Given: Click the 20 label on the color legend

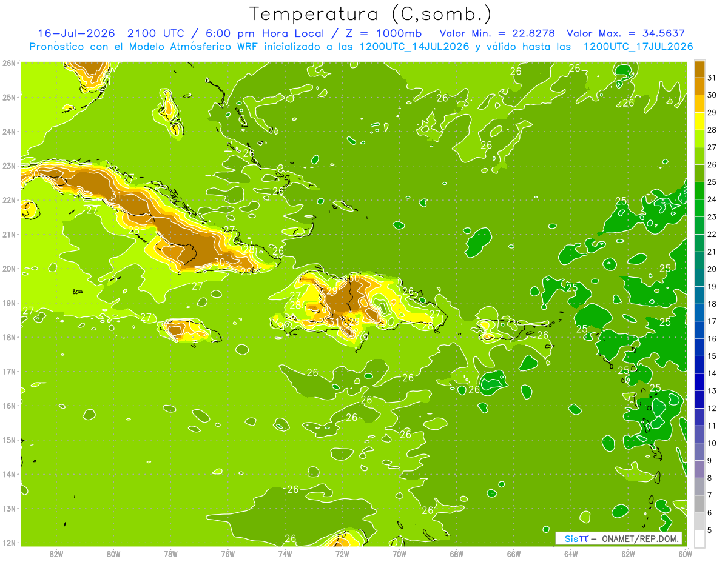Looking at the screenshot, I should [712, 269].
